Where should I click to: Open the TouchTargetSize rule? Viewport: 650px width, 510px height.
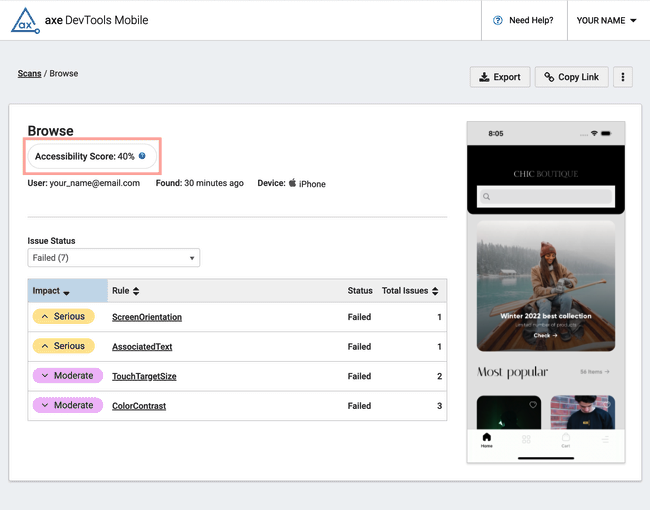coord(144,377)
